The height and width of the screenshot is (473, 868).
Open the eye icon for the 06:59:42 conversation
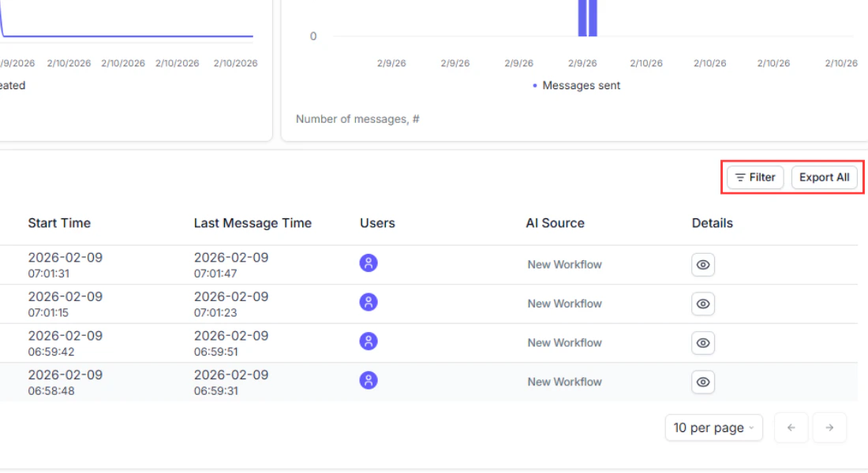pyautogui.click(x=702, y=342)
